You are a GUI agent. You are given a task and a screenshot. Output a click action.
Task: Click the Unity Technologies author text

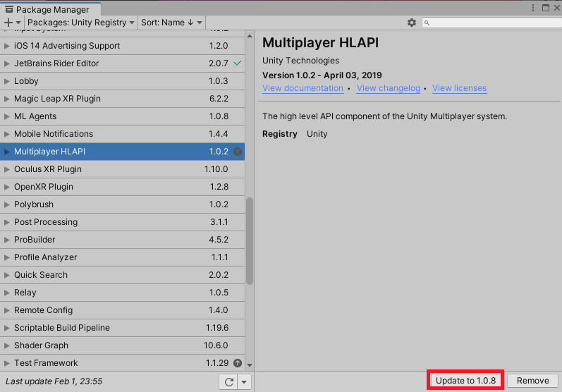(x=300, y=61)
